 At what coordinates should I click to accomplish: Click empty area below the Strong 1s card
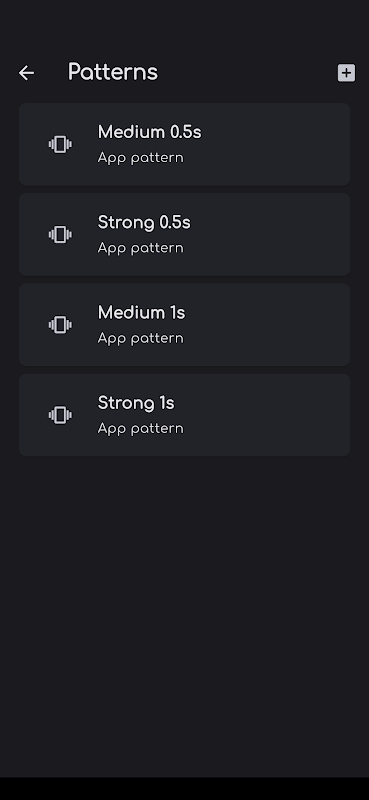click(184, 612)
